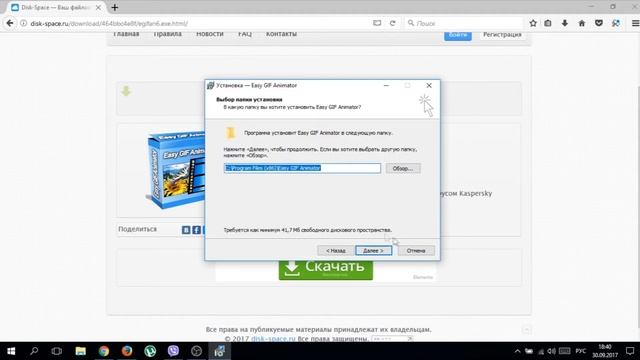This screenshot has height=360, width=640.
Task: Open the FAQ site menu item
Action: [245, 34]
